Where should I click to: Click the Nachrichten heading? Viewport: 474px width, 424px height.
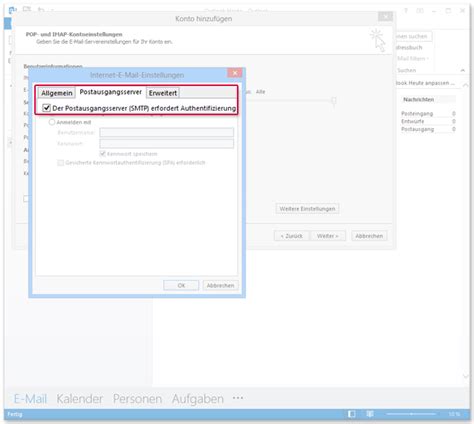(419, 99)
